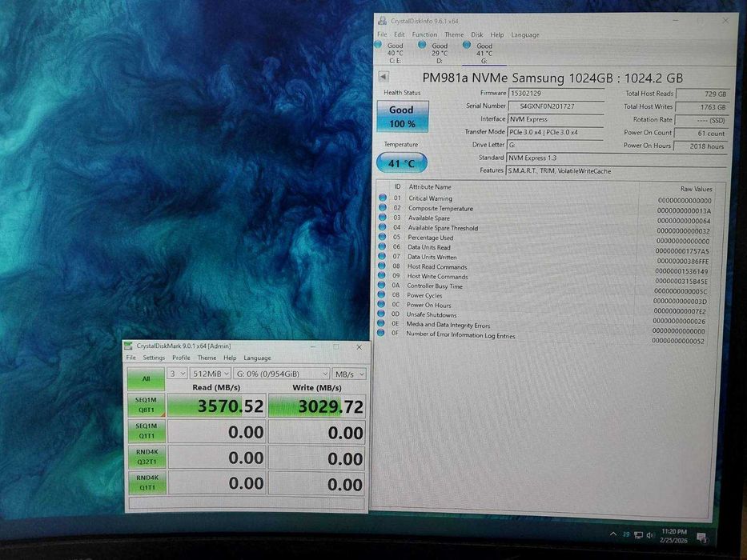747x560 pixels.
Task: Open the test count dropdown showing 3
Action: pos(177,374)
